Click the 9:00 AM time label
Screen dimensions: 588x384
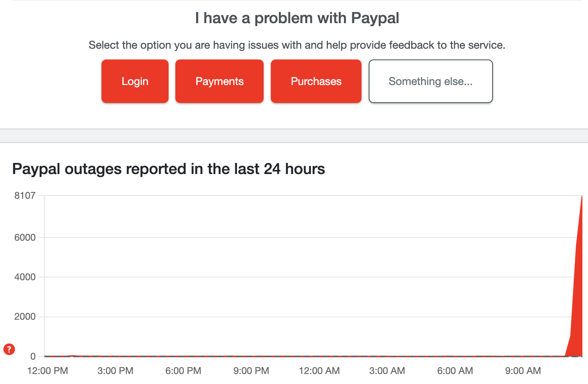click(522, 370)
